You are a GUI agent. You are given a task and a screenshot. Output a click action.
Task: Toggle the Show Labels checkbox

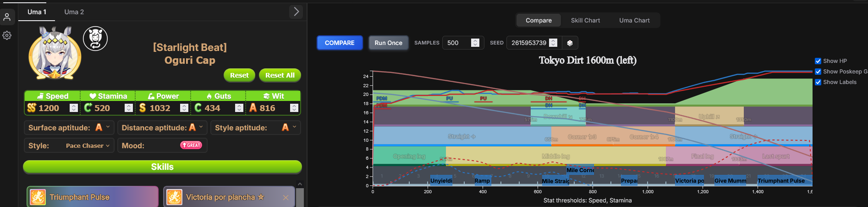[x=818, y=82]
